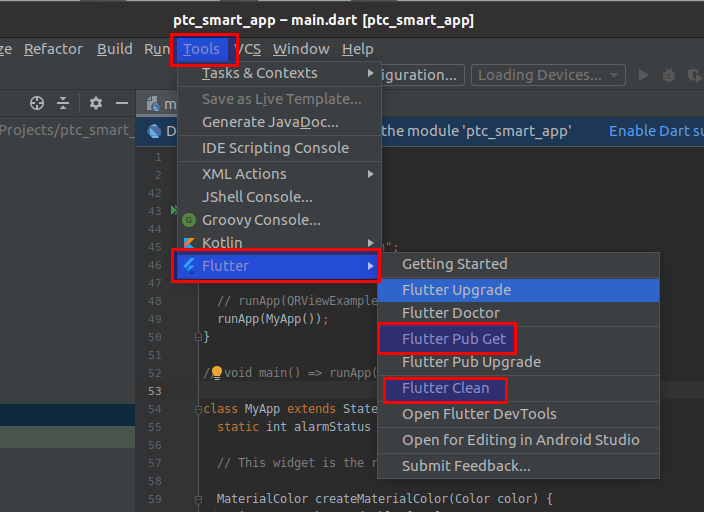Click the Projects/ptc_smart path in project panel

pos(66,130)
